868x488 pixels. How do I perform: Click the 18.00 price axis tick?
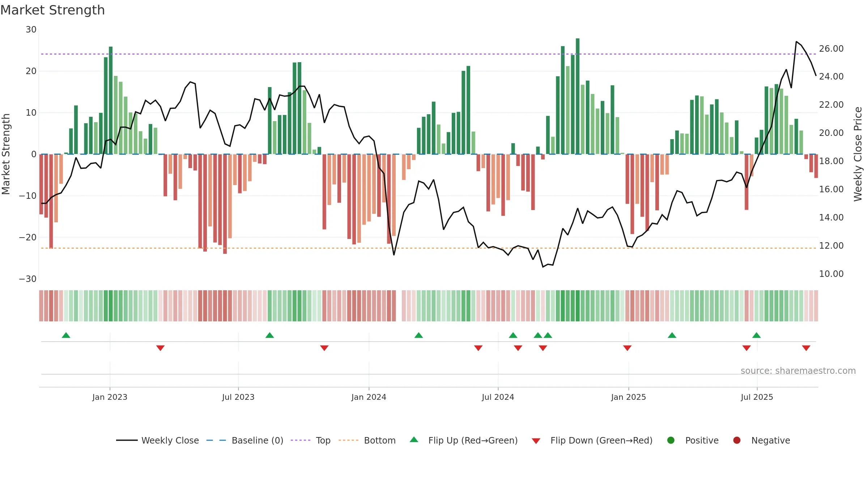click(831, 161)
